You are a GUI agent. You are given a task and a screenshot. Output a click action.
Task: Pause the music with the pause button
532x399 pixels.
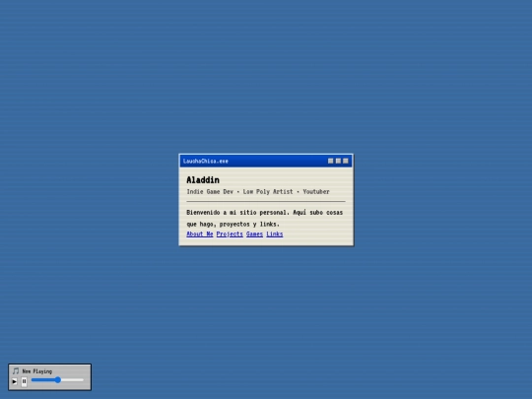click(24, 381)
